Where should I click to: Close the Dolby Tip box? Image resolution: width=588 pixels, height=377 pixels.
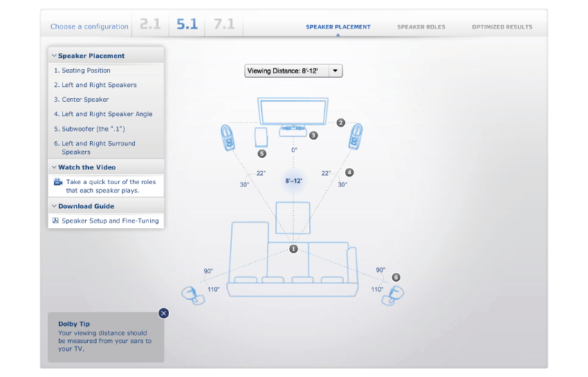163,313
